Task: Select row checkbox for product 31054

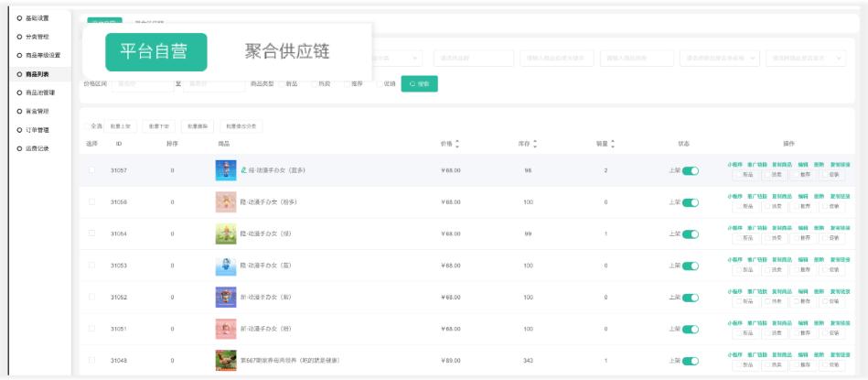Action: pyautogui.click(x=91, y=233)
